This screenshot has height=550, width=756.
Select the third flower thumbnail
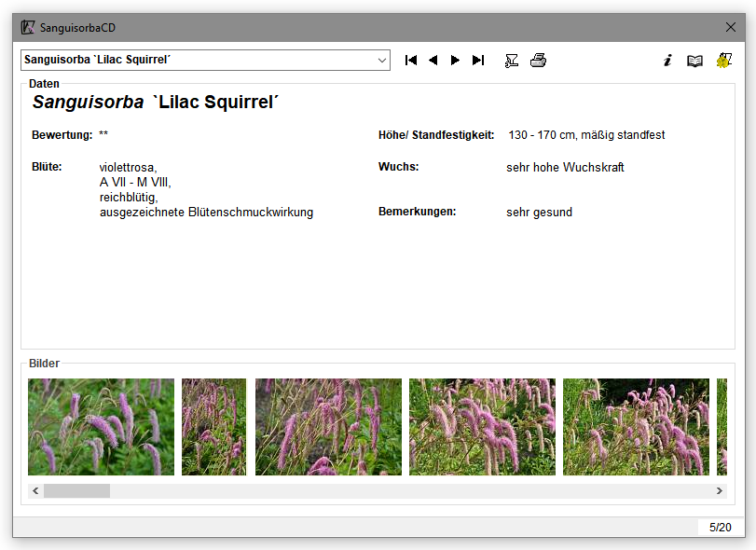click(328, 427)
